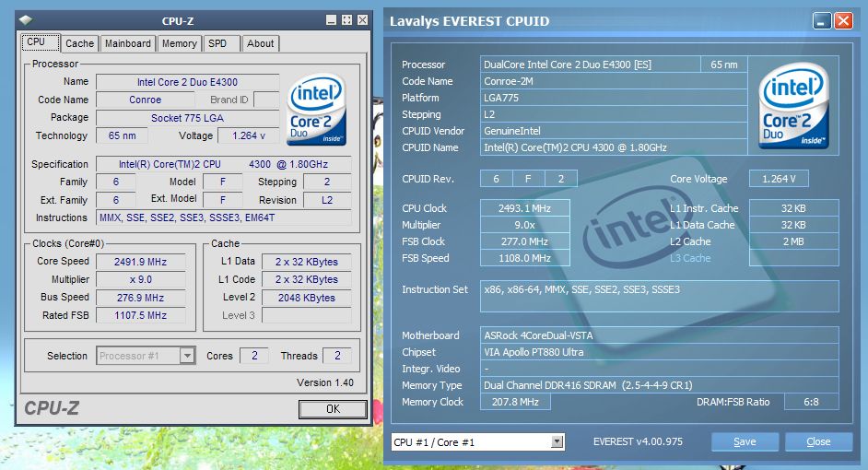Click the L1 Instr. Cache value 32 KB

tap(793, 208)
